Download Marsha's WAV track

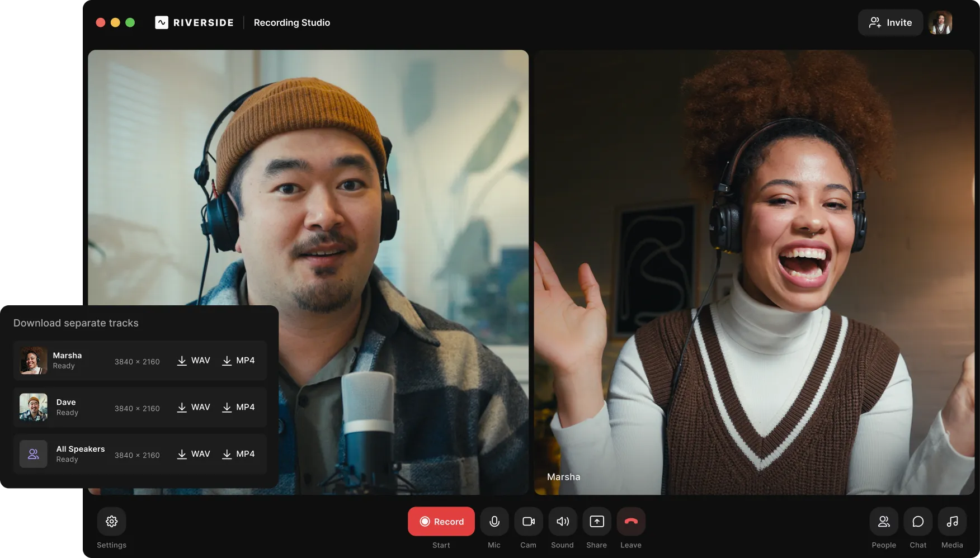pyautogui.click(x=194, y=361)
